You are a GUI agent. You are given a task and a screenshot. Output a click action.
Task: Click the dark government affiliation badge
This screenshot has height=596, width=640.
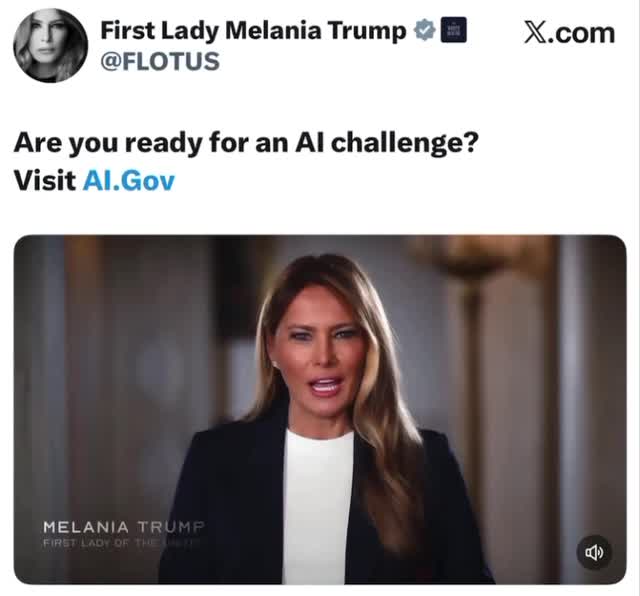(453, 30)
